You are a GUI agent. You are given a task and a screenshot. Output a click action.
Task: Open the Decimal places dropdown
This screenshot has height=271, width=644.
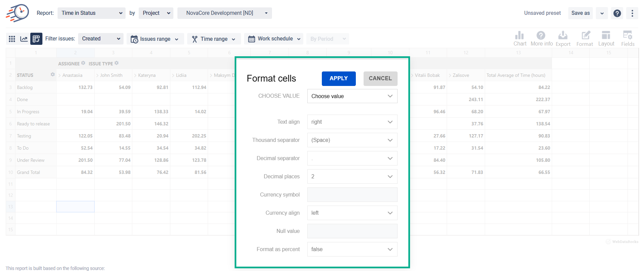point(352,176)
